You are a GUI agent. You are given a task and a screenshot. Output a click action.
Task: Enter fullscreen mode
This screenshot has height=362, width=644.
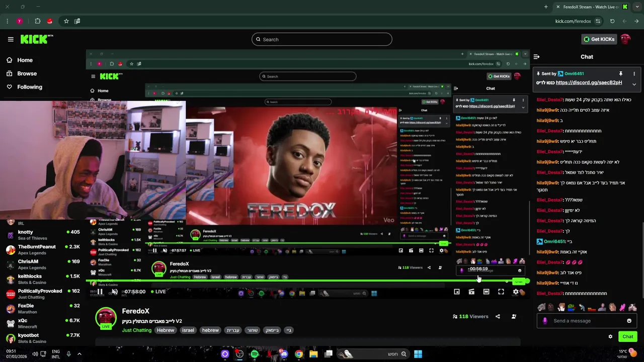[501, 292]
